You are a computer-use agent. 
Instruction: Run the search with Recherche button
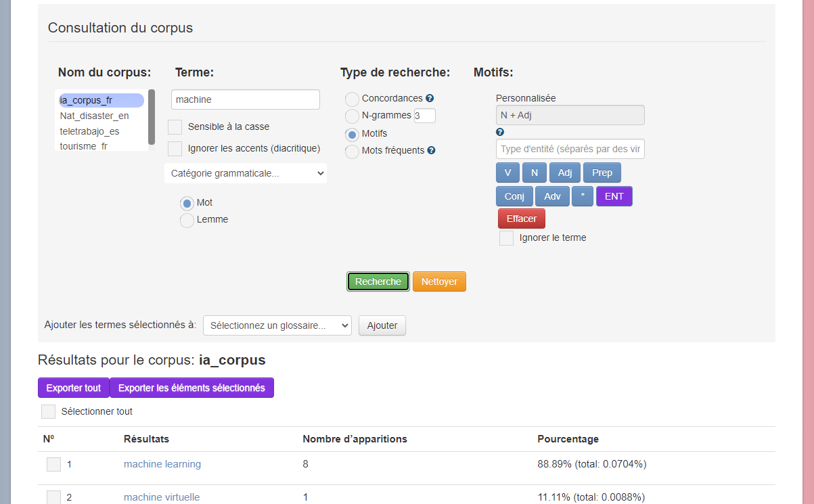[x=378, y=281]
